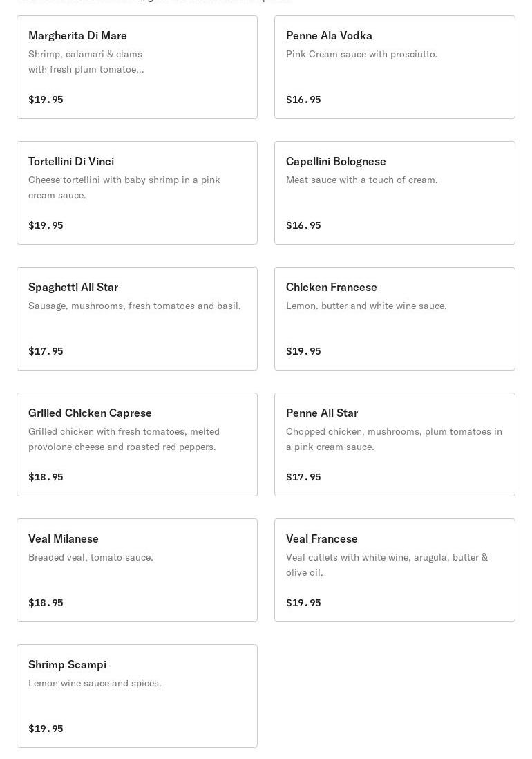Screen dimensions: 532x759
Task: Select the Chicken Francese entree
Action: [x=395, y=319]
